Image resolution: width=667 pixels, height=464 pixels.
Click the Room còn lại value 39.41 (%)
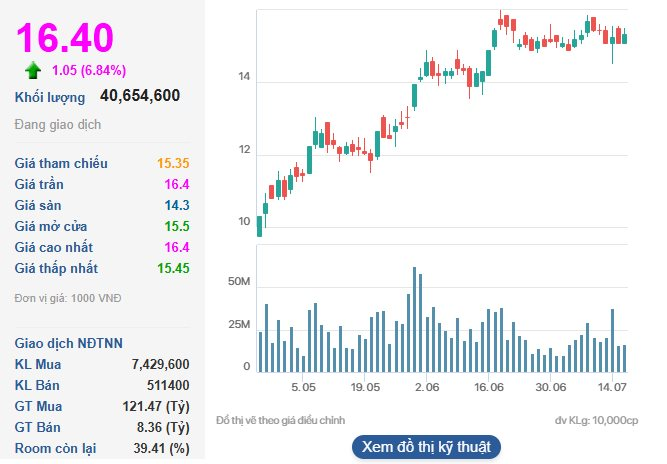(x=162, y=448)
